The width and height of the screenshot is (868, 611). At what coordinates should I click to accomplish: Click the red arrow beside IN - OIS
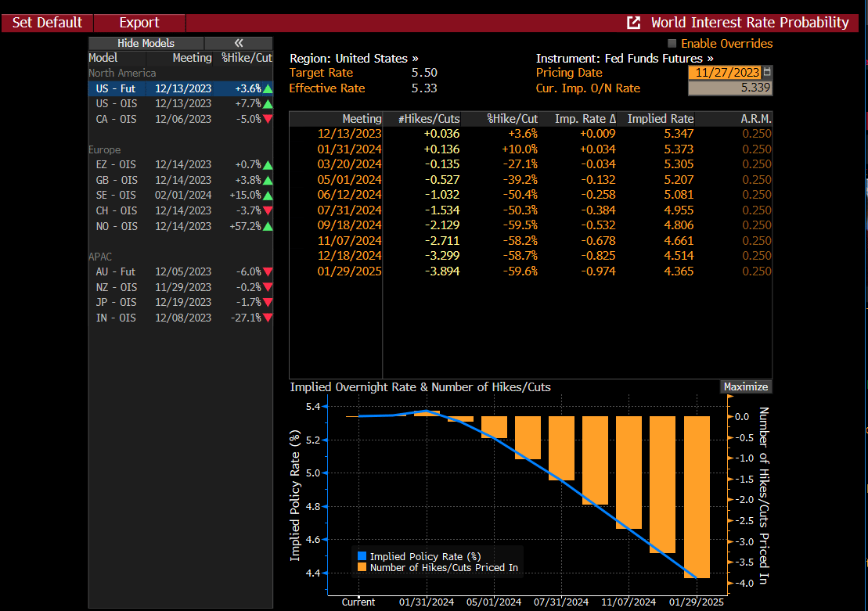coord(268,318)
